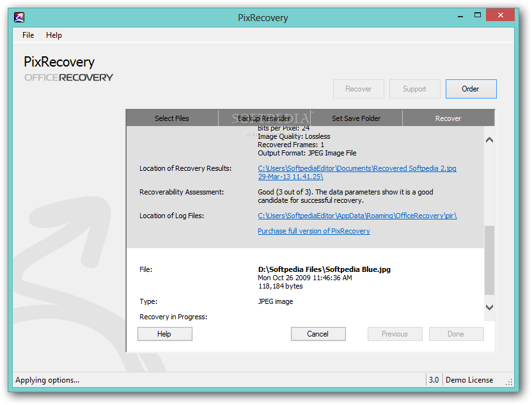Maximize the PixRecovery window

point(478,15)
